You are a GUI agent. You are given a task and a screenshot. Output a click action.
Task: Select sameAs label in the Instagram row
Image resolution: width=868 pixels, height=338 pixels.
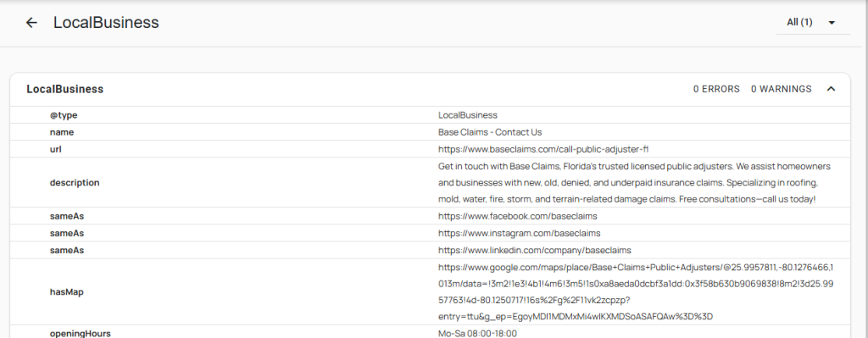[67, 234]
